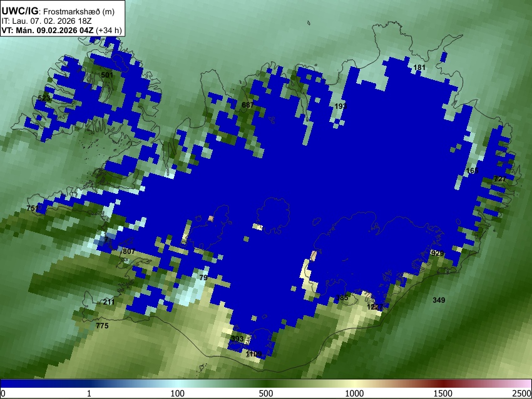Click the colorbar label 1
The width and height of the screenshot is (532, 399).
(x=89, y=393)
